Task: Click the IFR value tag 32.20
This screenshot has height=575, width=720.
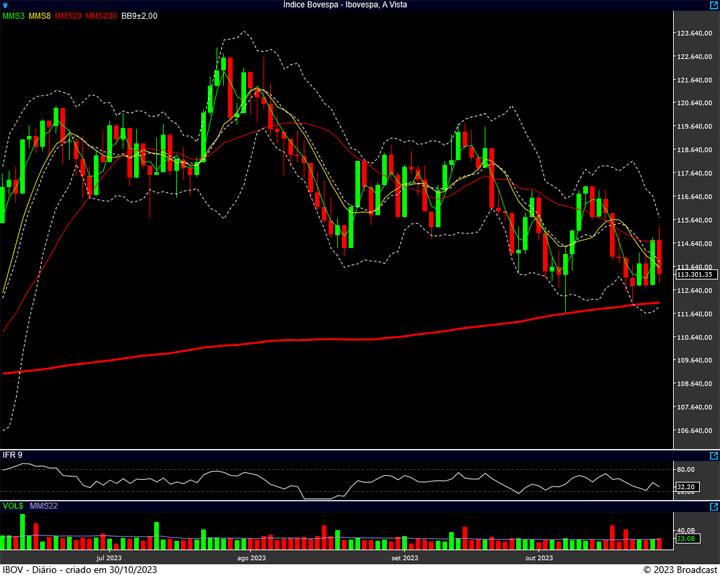Action: point(686,488)
